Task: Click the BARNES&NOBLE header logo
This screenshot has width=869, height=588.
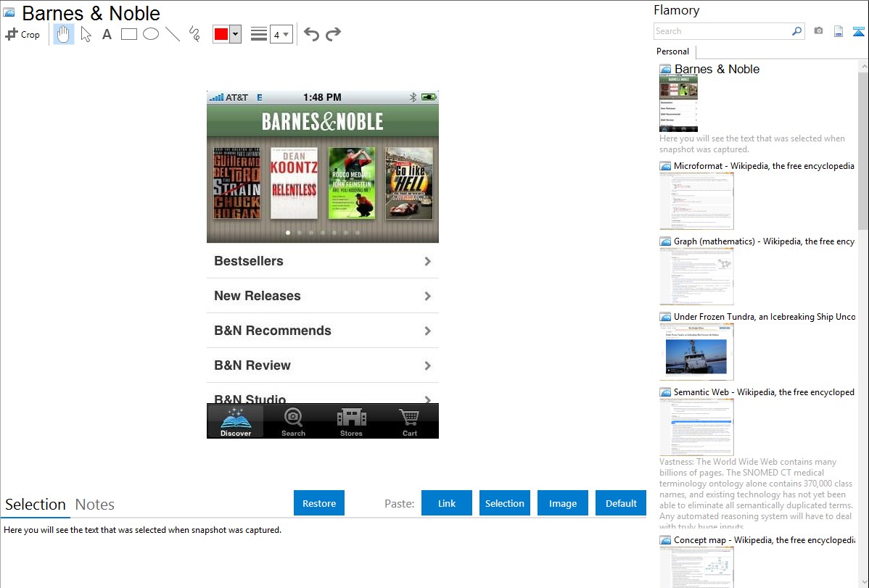Action: click(323, 121)
